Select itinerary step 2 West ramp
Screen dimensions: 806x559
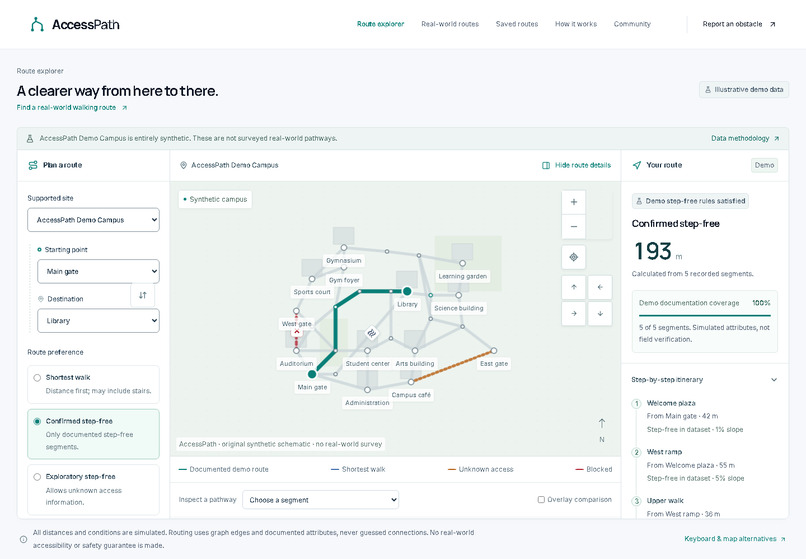click(703, 465)
